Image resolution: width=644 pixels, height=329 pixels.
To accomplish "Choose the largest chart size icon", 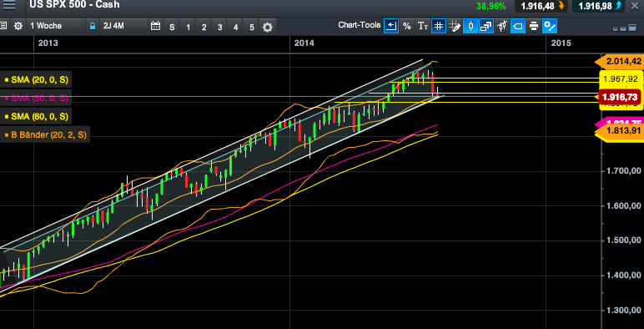I will point(632,28).
